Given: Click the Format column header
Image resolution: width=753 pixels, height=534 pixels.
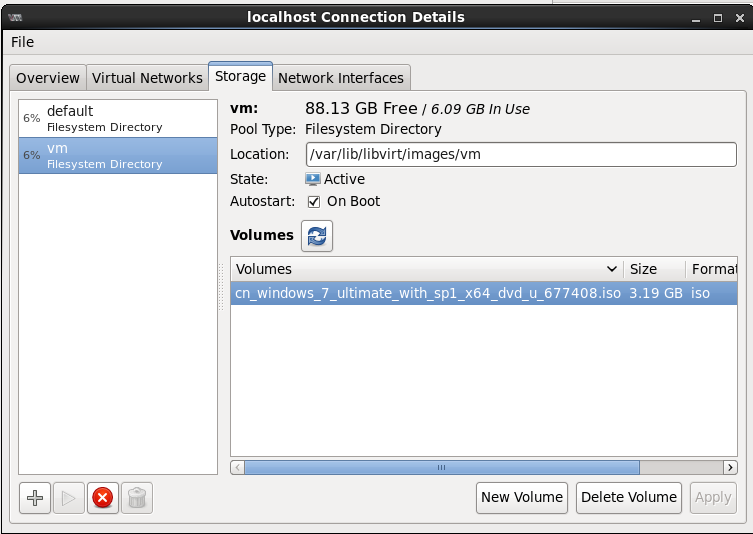Looking at the screenshot, I should 714,269.
